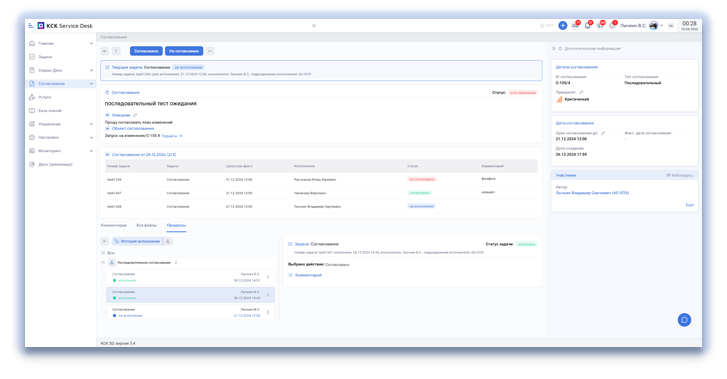Image resolution: width=727 pixels, height=379 pixels.
Task: Follow the Перейти link
Action: pos(172,136)
